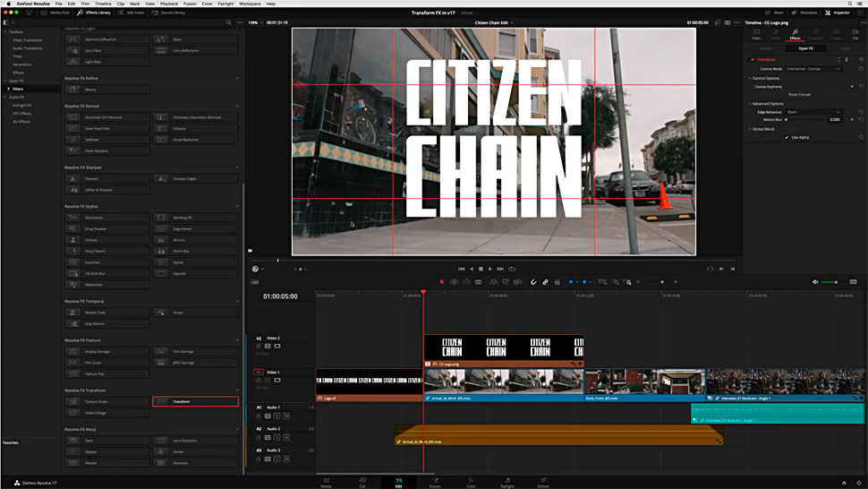Toggle the Sound Library panel button
Viewport: 868px width, 489px height.
(169, 13)
